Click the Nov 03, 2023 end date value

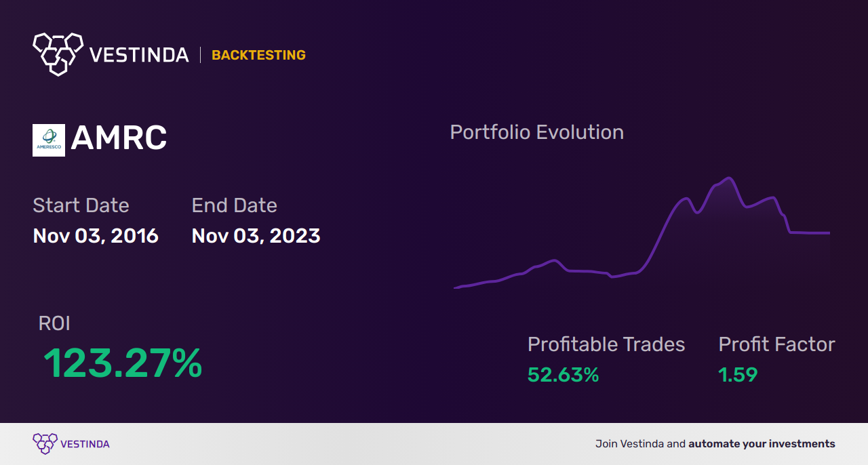pyautogui.click(x=256, y=236)
